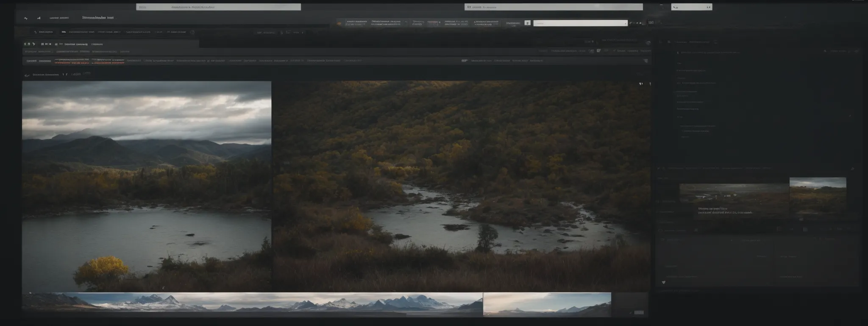Viewport: 868px width, 326px height.
Task: Click the squiggle icon at top-left of toolbar
Action: click(x=25, y=19)
